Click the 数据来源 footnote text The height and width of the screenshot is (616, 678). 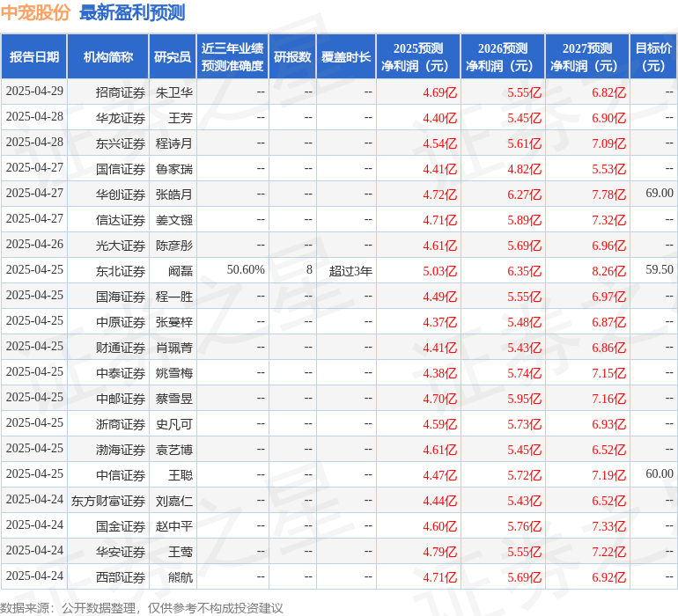(x=142, y=608)
